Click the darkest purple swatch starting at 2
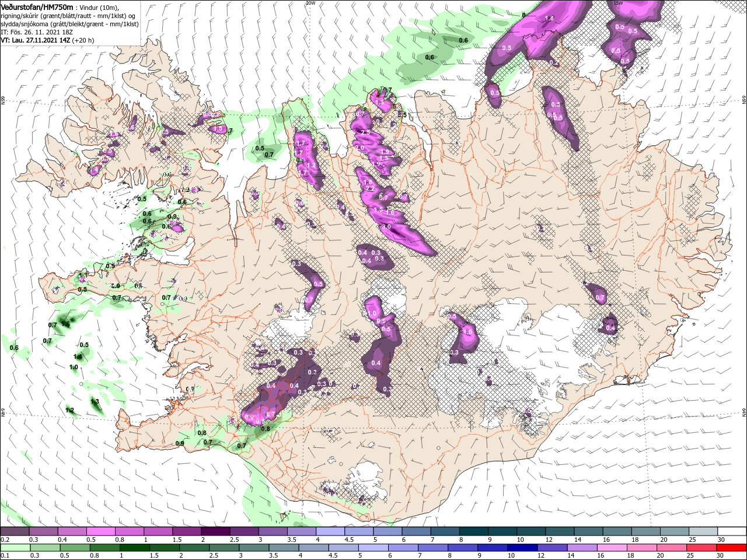 click(215, 531)
